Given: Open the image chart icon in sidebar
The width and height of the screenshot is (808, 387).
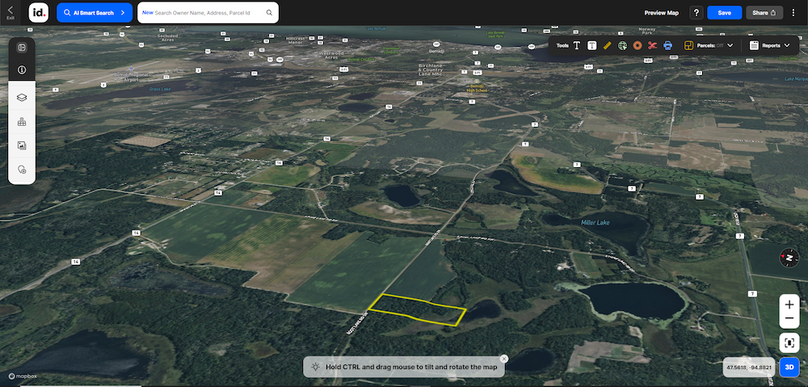Looking at the screenshot, I should [x=22, y=146].
